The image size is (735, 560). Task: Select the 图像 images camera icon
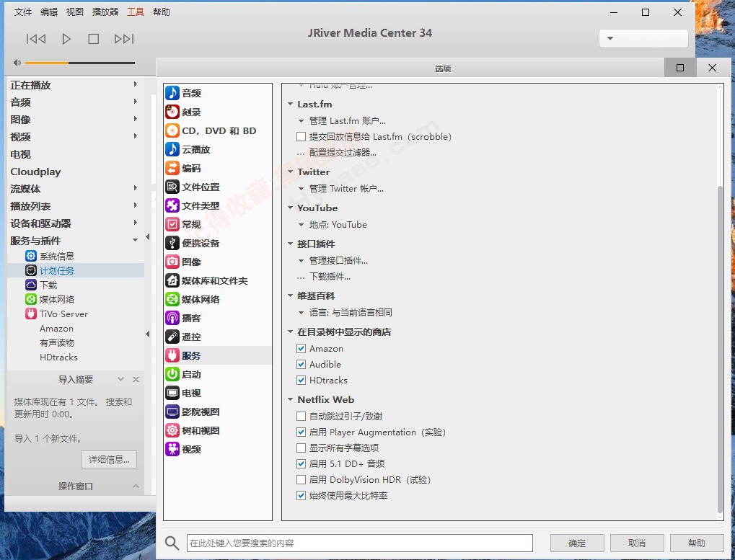[172, 262]
